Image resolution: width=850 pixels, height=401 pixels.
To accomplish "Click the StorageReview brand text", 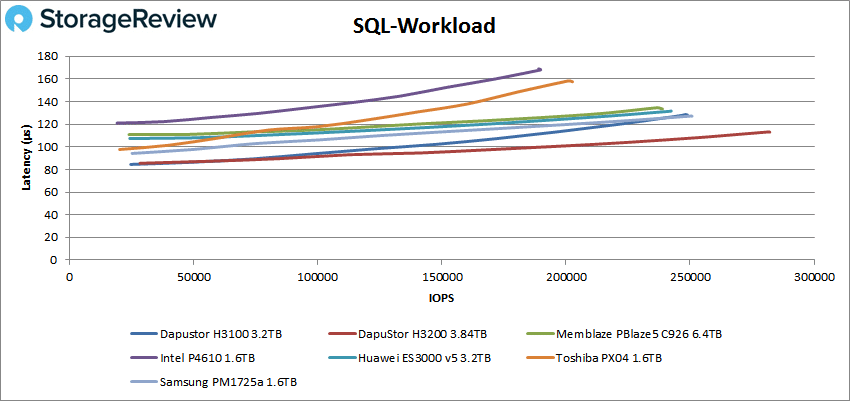I will click(x=128, y=20).
